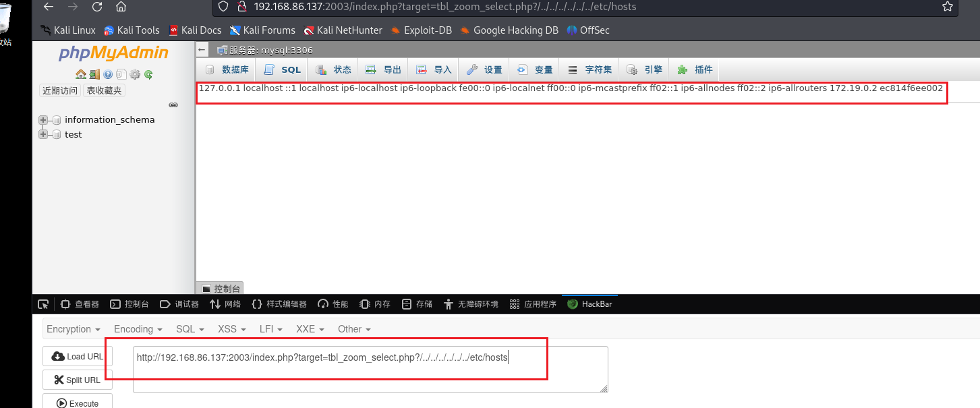Click the logout door icon
Viewport: 980px width, 408px height.
[94, 74]
